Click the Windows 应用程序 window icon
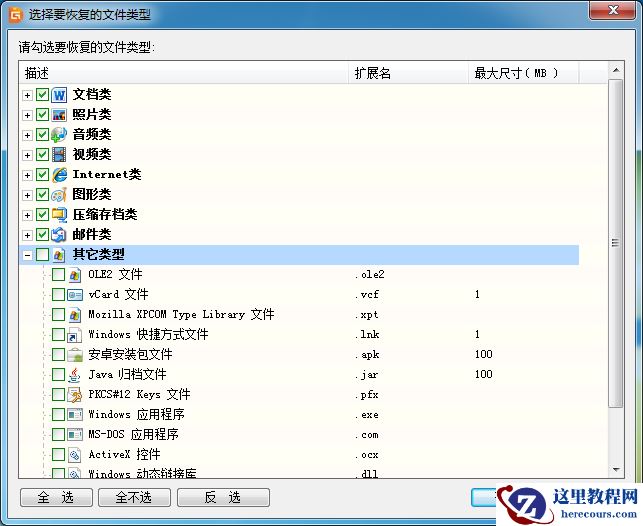The height and width of the screenshot is (526, 643). [x=75, y=415]
